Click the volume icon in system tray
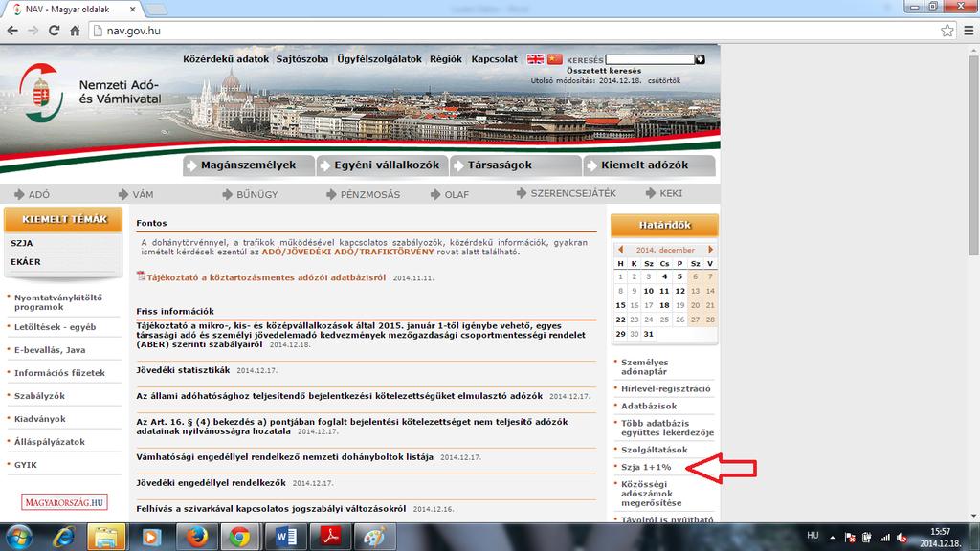This screenshot has height=551, width=980. tap(902, 538)
